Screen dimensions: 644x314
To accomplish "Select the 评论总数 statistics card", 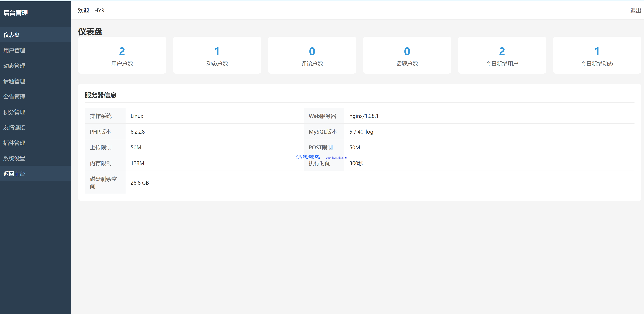I will [312, 55].
